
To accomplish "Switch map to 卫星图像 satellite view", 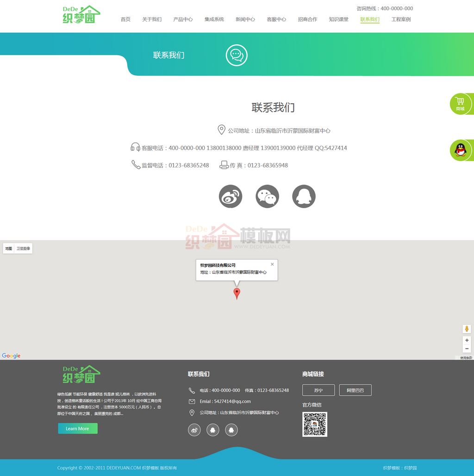I will click(24, 248).
